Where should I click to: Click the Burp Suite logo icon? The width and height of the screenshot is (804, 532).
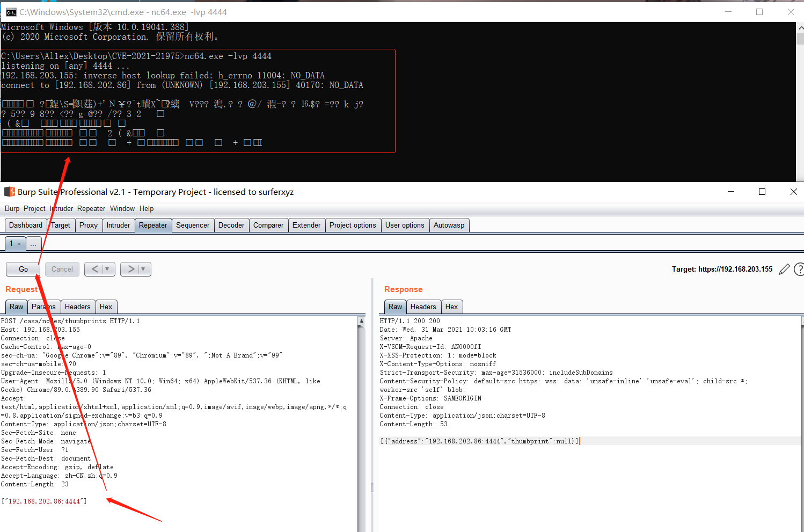pyautogui.click(x=9, y=192)
